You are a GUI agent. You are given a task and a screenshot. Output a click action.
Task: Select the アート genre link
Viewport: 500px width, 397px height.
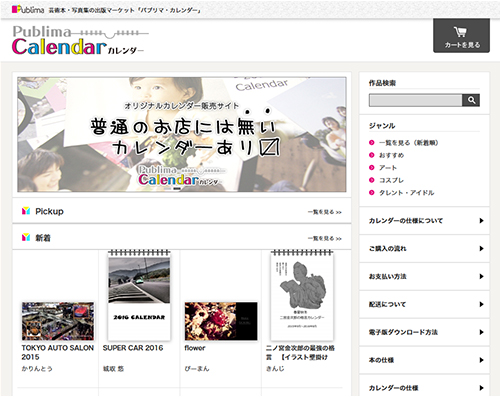tap(388, 168)
